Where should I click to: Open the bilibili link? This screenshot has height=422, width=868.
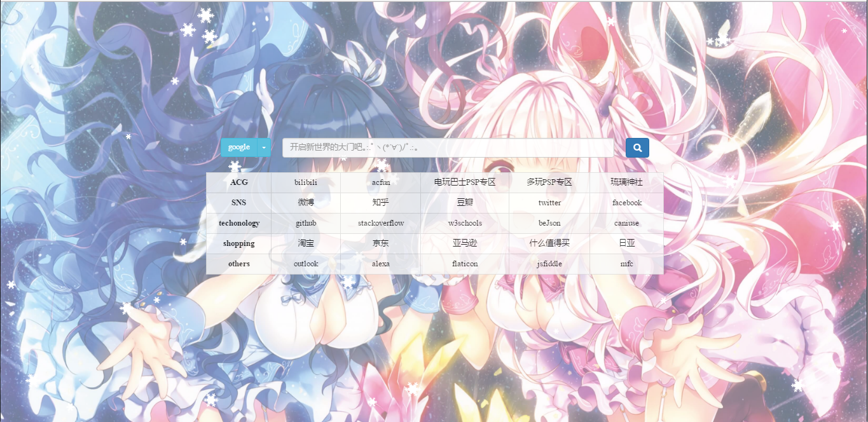click(x=306, y=182)
